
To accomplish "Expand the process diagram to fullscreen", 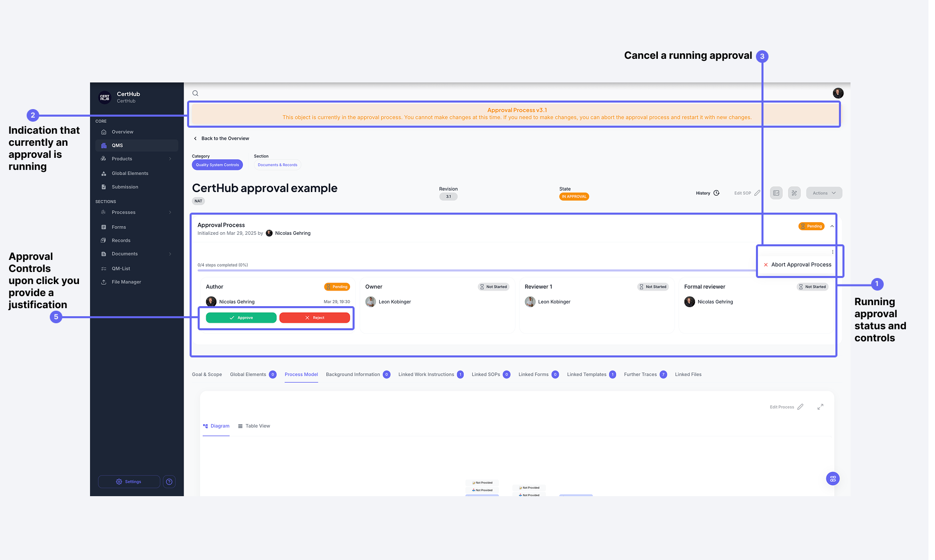I will pyautogui.click(x=820, y=407).
